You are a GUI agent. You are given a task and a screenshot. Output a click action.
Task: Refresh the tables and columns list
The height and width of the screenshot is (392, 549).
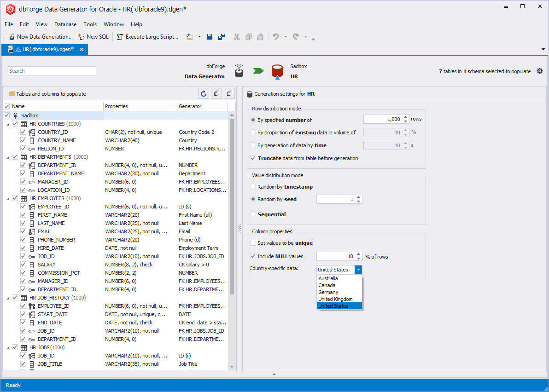tap(203, 93)
